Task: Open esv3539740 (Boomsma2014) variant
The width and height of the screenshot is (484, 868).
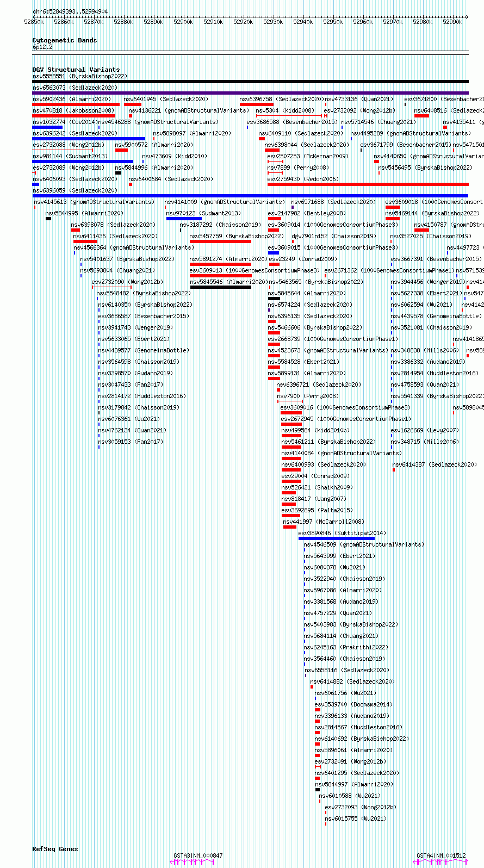Action: click(x=353, y=705)
